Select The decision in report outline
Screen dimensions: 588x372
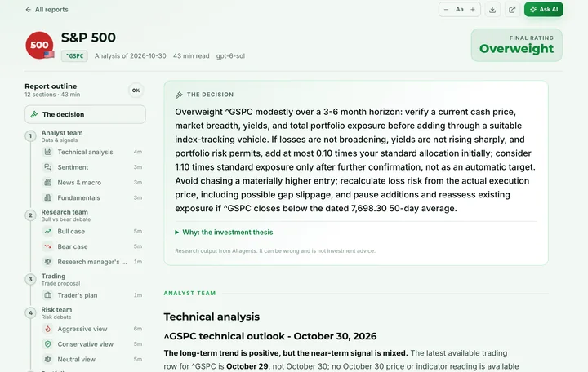tap(85, 114)
